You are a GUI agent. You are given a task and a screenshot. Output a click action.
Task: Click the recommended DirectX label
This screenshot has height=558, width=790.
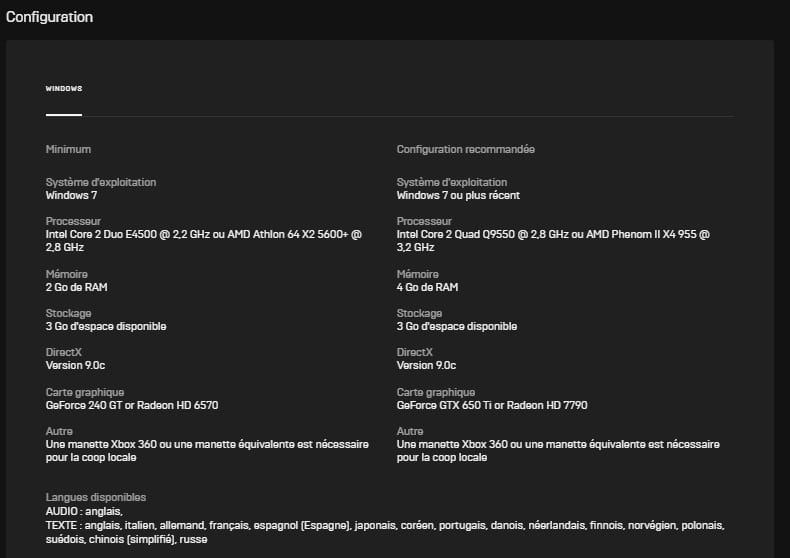click(x=415, y=353)
